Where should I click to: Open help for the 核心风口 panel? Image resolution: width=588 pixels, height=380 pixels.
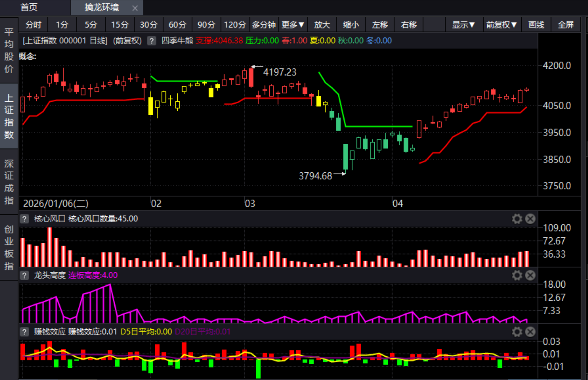24,219
